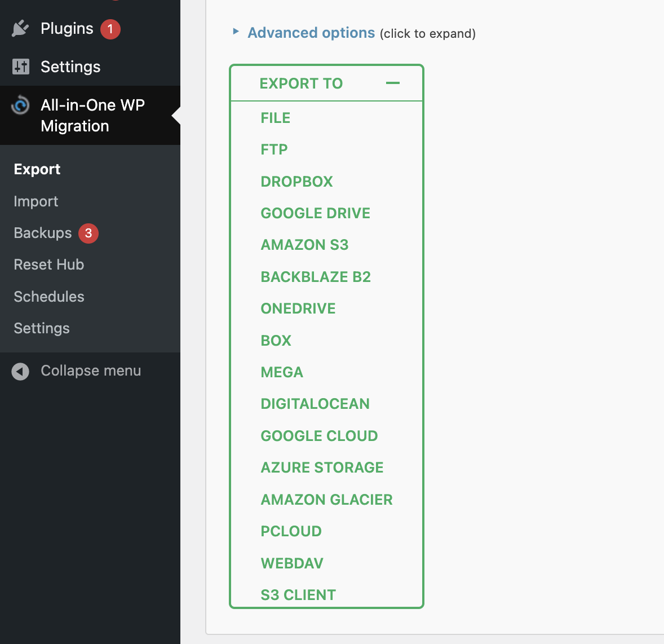Image resolution: width=664 pixels, height=644 pixels.
Task: Click the Plugins plug icon
Action: (x=20, y=28)
